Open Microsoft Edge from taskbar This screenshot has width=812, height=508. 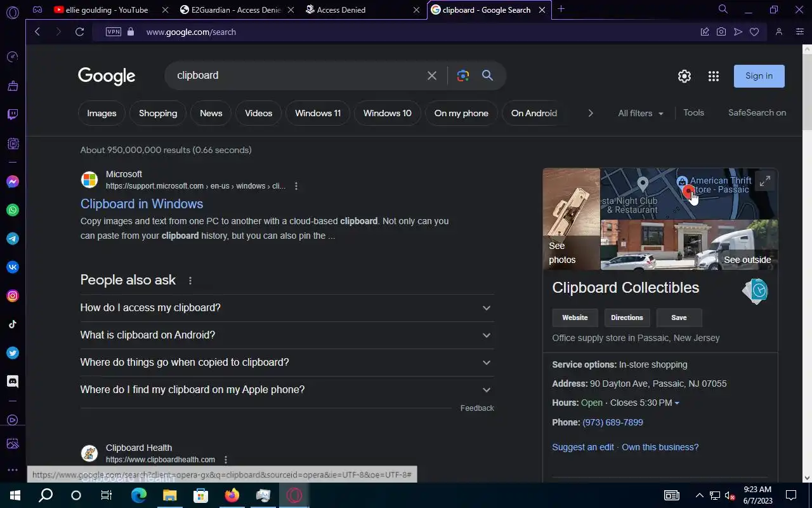click(138, 495)
